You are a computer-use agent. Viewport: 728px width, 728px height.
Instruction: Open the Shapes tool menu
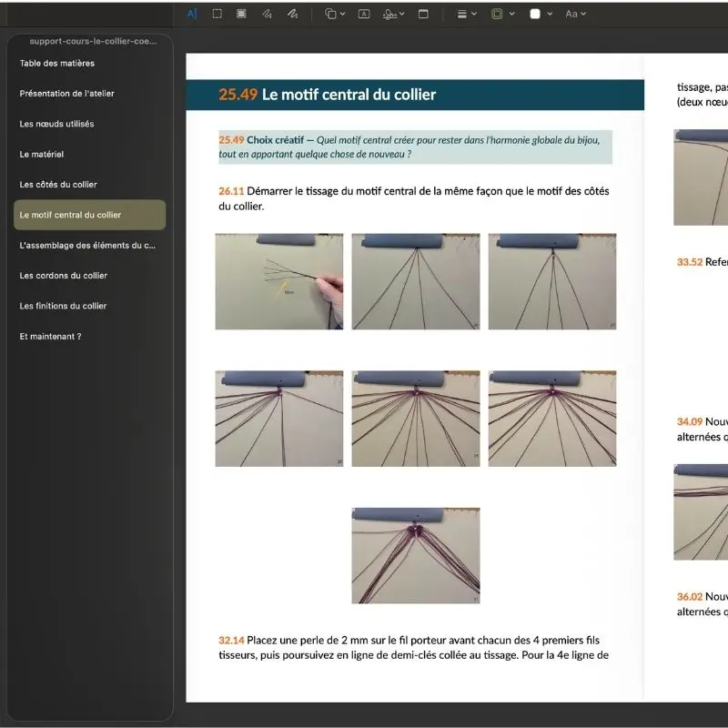click(335, 14)
